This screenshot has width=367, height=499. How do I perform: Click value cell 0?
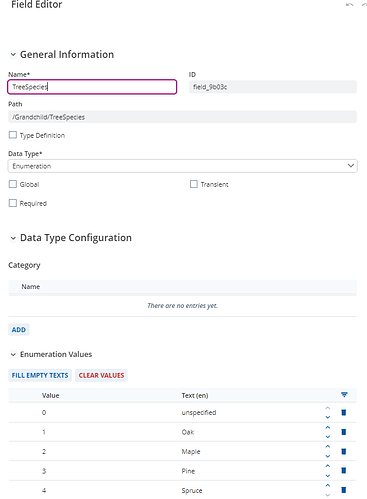(44, 413)
